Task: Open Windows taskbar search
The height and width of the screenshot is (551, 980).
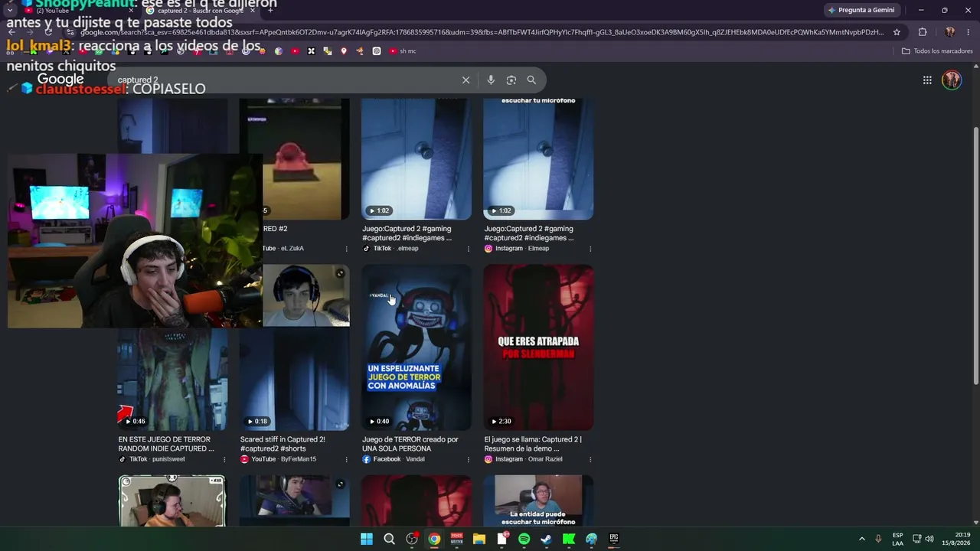Action: 389,539
